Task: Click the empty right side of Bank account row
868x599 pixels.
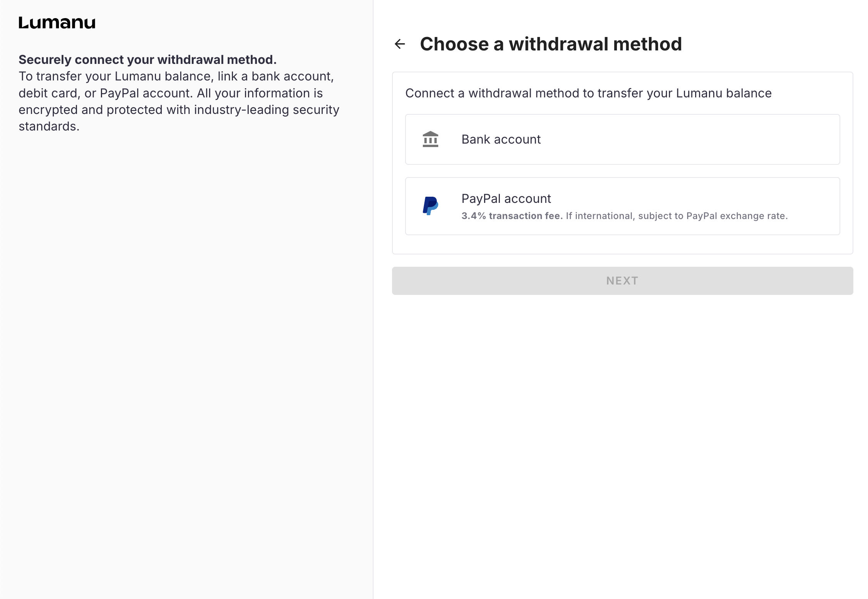Action: (x=732, y=139)
